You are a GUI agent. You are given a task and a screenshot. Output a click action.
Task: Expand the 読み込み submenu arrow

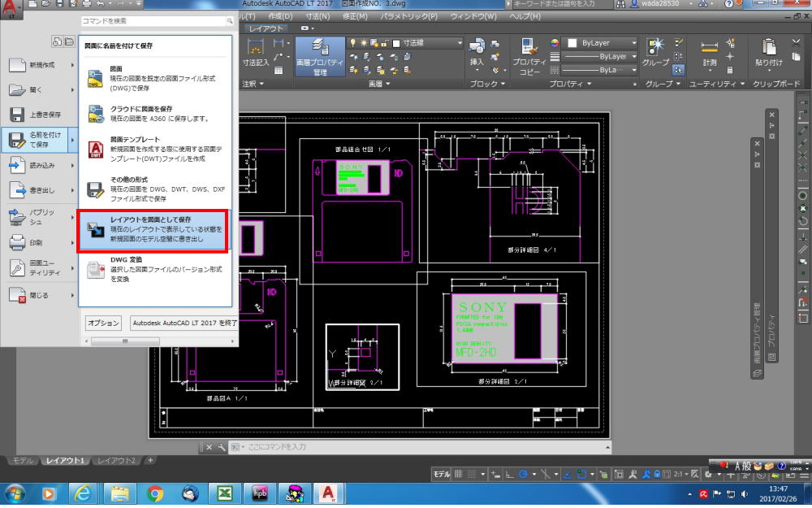[72, 165]
